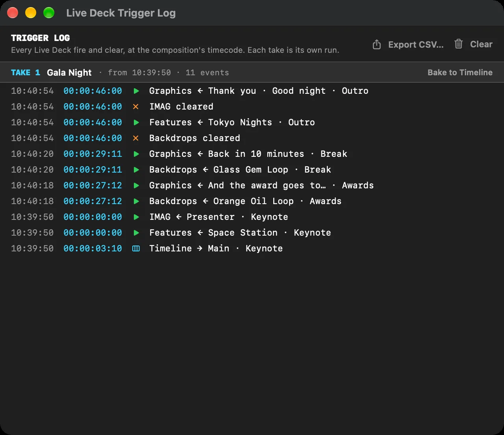Click clock time 10:39:50 on the Space Station row
Viewport: 504px width, 435px height.
coord(32,233)
